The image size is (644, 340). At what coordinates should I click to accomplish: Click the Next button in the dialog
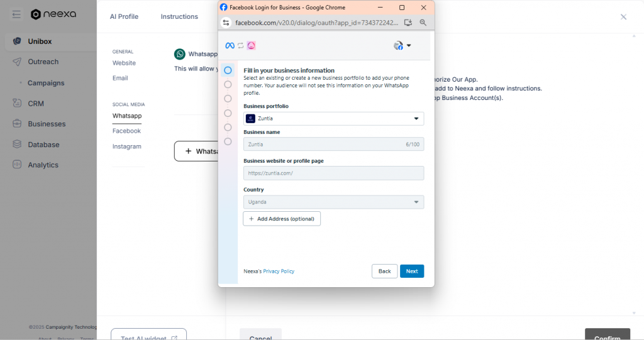pos(412,271)
